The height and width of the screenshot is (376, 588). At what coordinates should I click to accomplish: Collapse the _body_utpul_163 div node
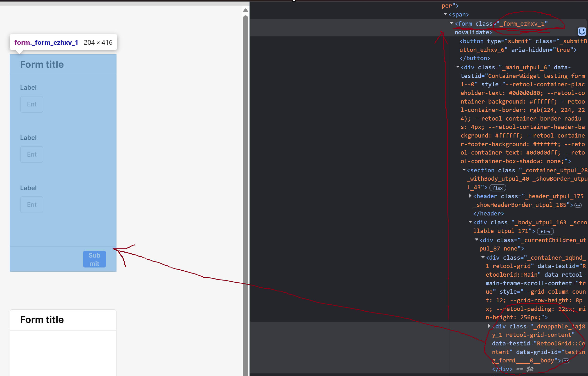tap(470, 222)
